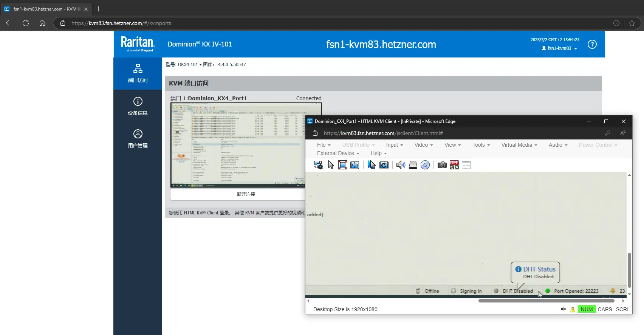Click the browser back arrow
This screenshot has height=335, width=644.
tap(9, 23)
